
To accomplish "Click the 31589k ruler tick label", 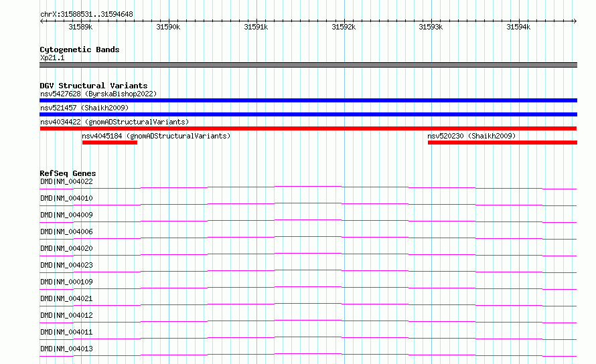I will point(80,27).
